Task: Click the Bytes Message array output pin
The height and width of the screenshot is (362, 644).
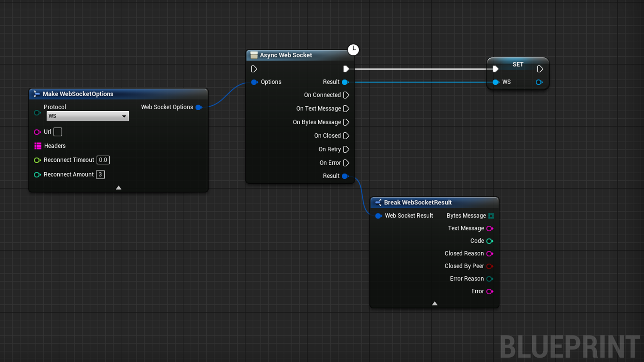Action: (x=491, y=216)
